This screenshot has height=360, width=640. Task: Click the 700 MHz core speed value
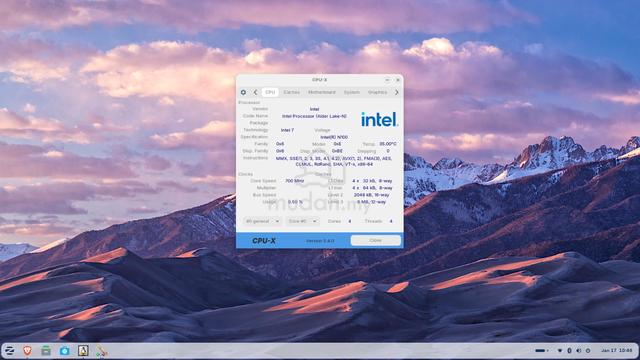(x=294, y=181)
